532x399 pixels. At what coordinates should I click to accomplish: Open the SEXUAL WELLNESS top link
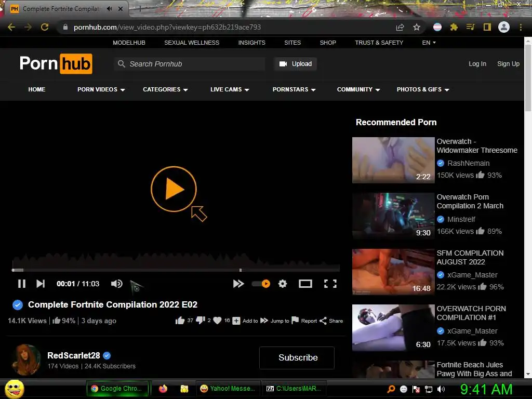click(x=192, y=43)
